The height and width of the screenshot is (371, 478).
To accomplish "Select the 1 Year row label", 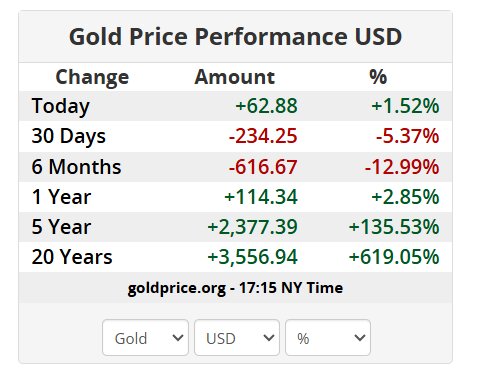I will coord(61,197).
